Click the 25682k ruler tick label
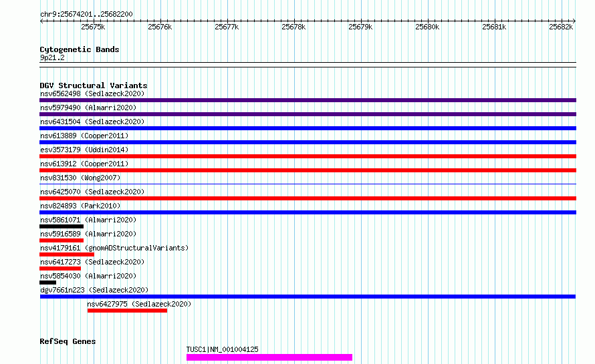This screenshot has width=595, height=364. pos(561,27)
